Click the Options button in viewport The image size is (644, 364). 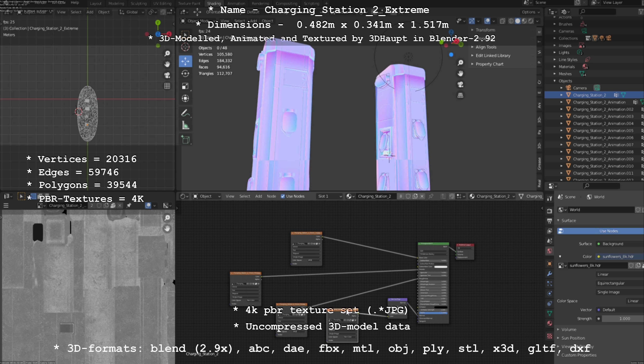point(530,12)
